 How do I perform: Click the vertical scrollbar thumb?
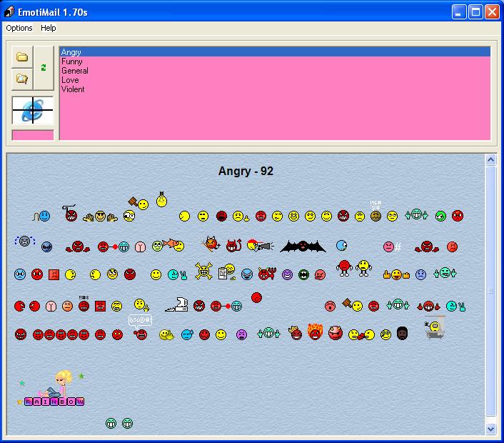coord(491,291)
